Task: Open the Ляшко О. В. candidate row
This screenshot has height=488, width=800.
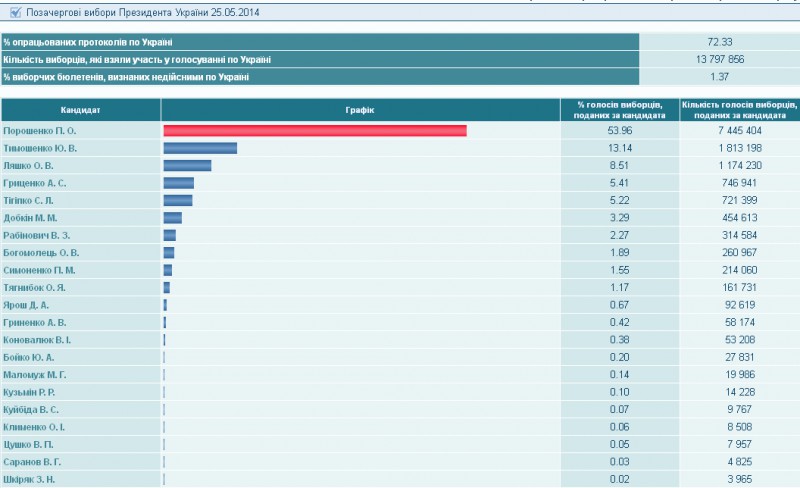Action: tap(28, 165)
